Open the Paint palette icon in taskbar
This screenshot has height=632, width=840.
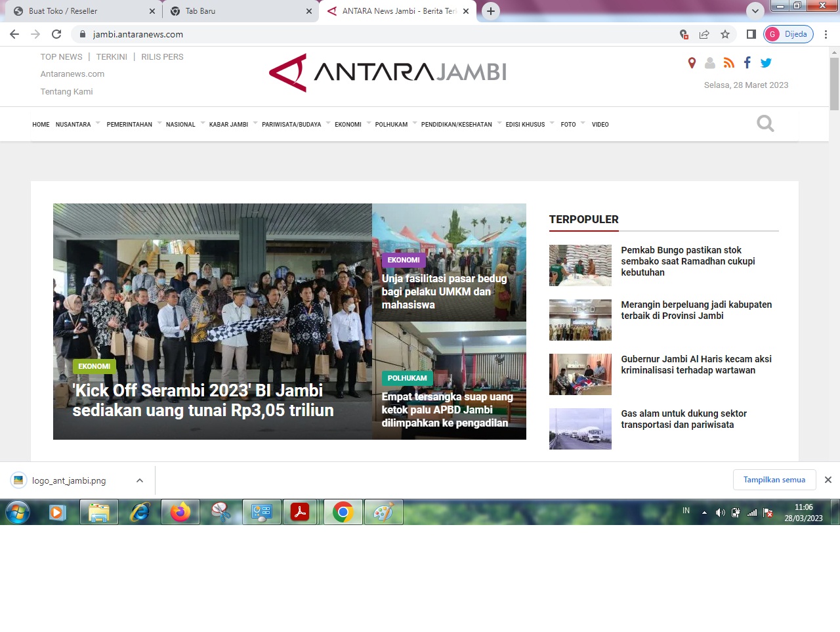384,512
